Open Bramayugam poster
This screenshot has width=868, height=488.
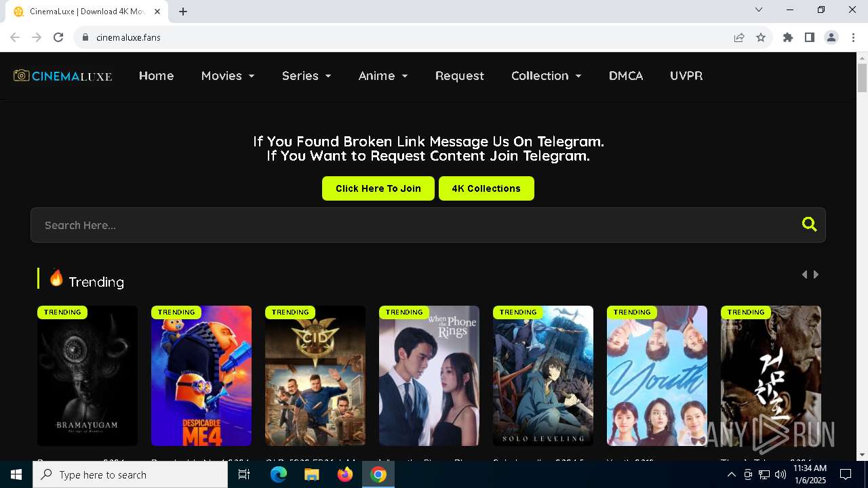pos(87,375)
